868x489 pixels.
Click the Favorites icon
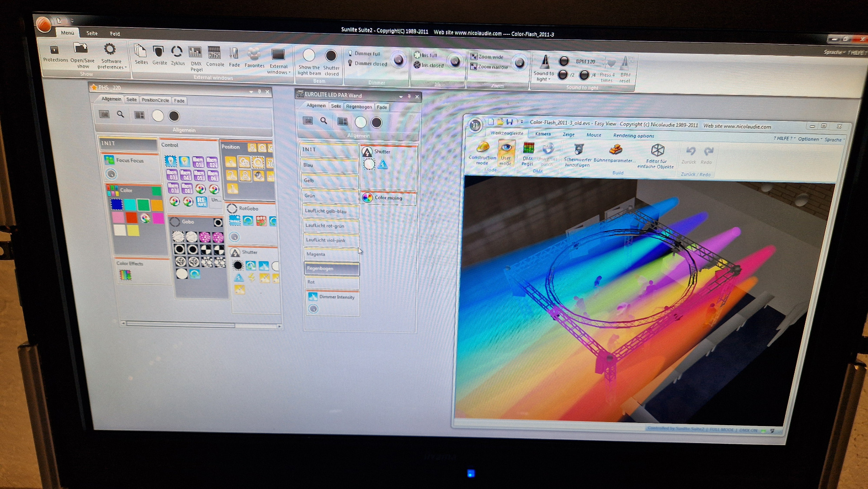(x=254, y=54)
